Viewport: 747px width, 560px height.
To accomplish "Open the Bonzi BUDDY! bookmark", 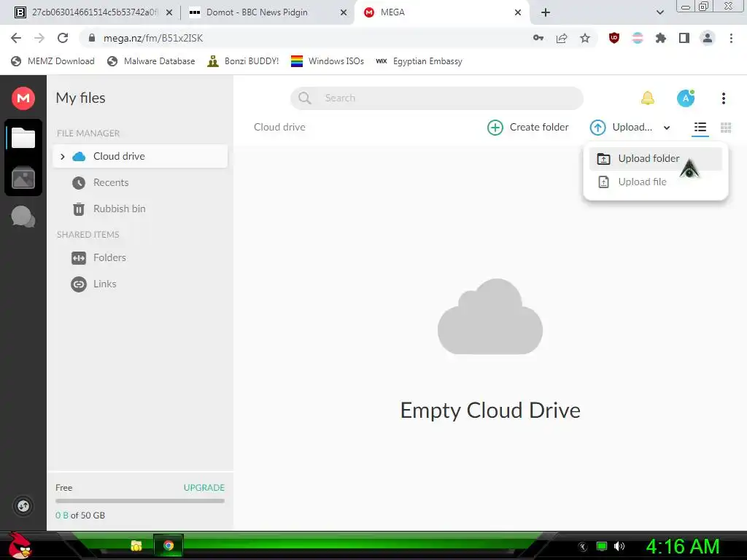I will 243,61.
